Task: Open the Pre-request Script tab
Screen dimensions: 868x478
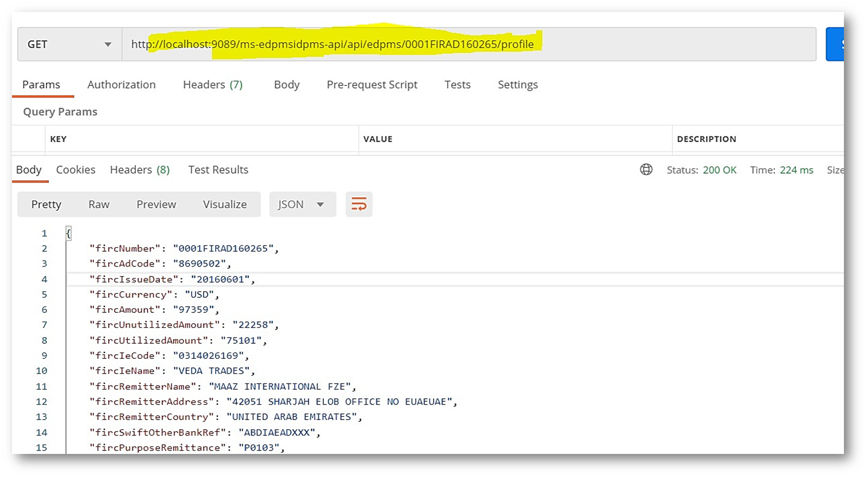Action: click(372, 85)
